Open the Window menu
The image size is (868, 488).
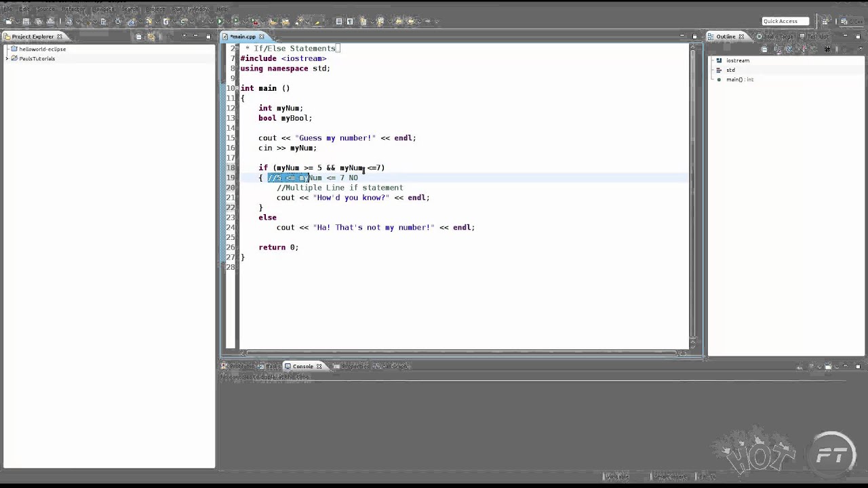pos(199,9)
